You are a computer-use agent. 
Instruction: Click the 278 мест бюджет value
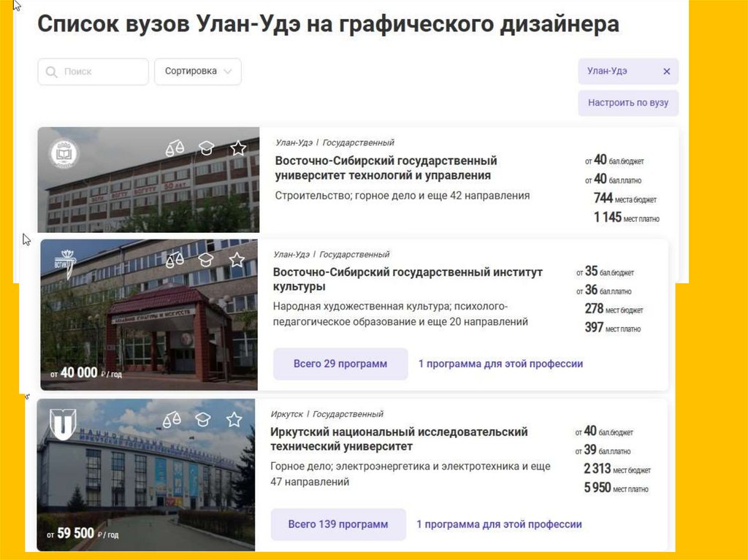[x=614, y=309]
